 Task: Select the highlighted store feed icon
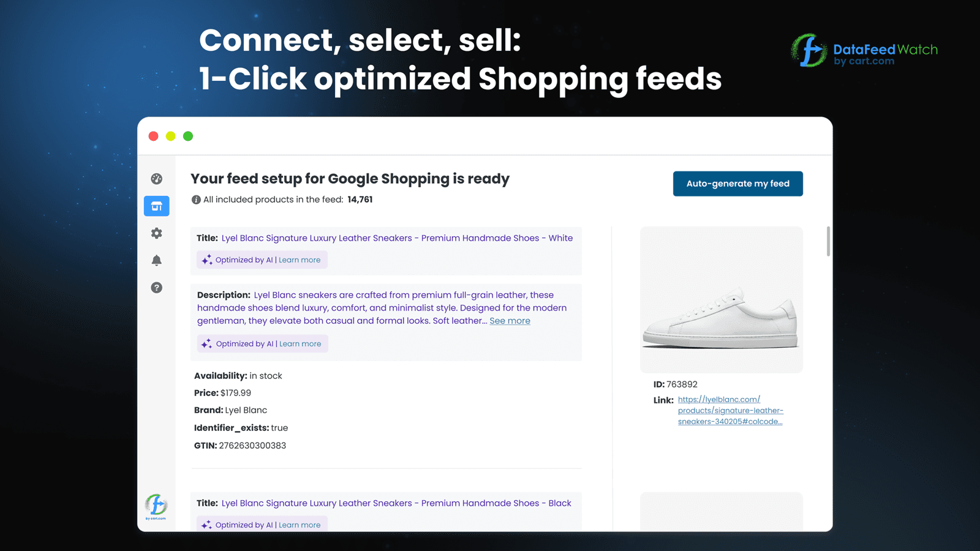[157, 206]
